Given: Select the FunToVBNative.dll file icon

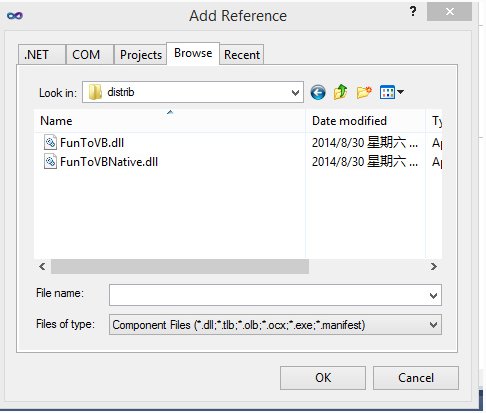Looking at the screenshot, I should click(x=50, y=162).
